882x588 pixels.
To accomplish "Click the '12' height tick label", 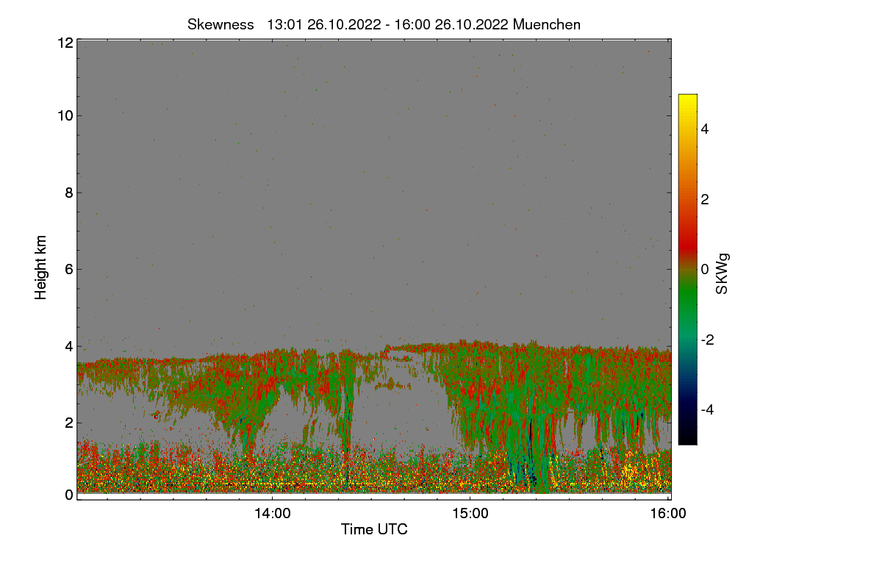I will (64, 43).
